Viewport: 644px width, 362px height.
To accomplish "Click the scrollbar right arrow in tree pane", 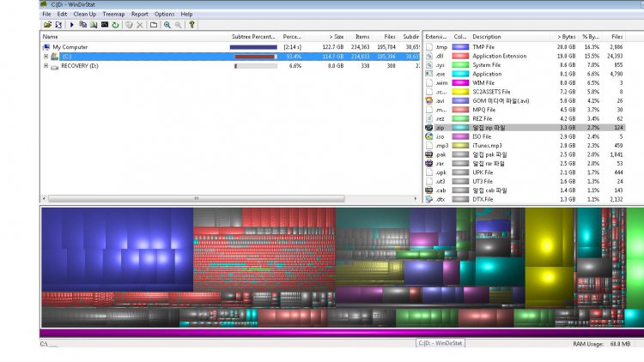I will [x=416, y=199].
